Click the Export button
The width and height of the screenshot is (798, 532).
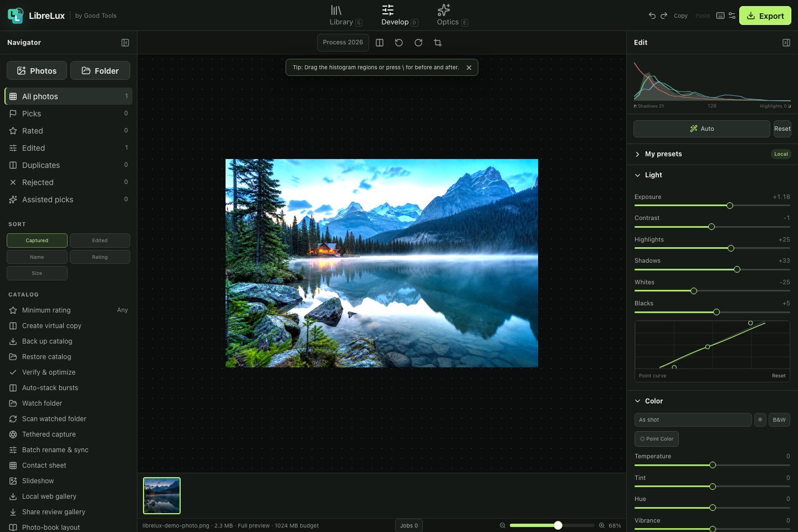click(x=765, y=16)
